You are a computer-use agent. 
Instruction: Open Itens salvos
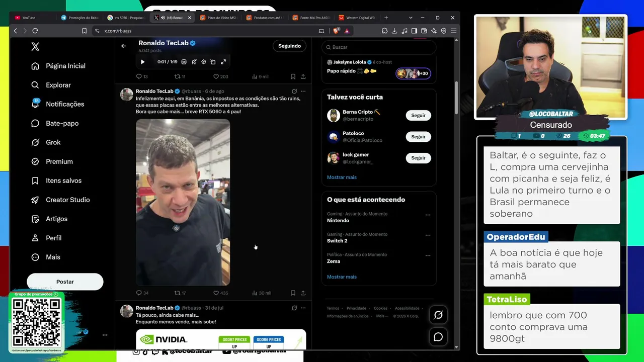[x=56, y=180]
